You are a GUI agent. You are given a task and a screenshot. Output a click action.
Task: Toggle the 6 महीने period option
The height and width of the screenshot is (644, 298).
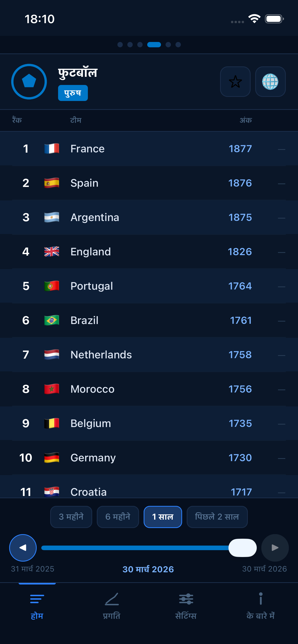pyautogui.click(x=118, y=517)
